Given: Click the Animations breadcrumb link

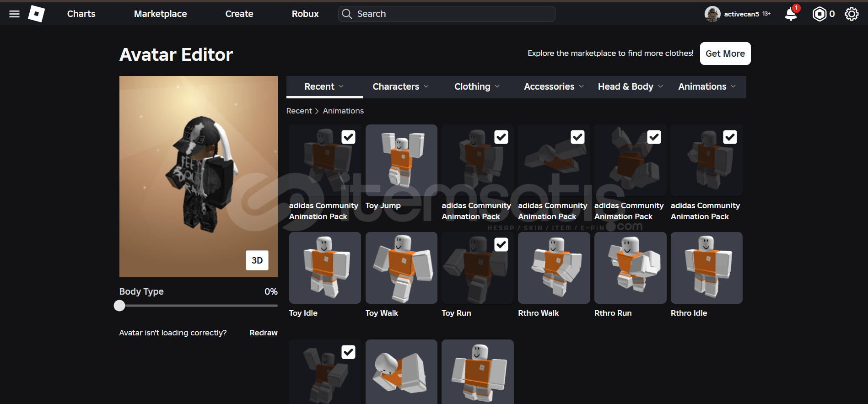Looking at the screenshot, I should (x=343, y=111).
